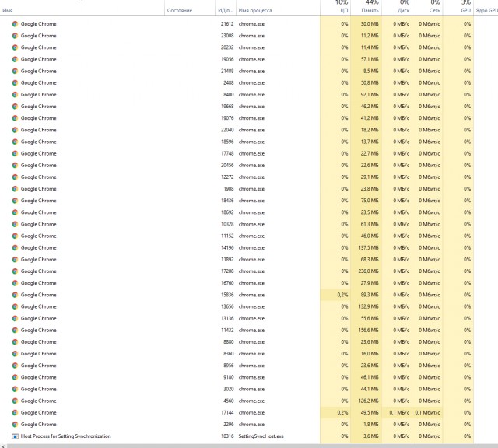Sort by the Ядро GPU column header

pos(486,10)
